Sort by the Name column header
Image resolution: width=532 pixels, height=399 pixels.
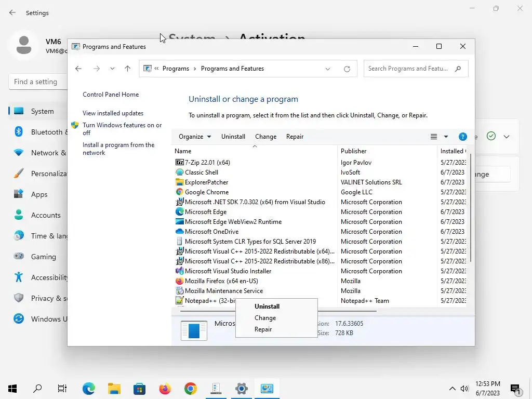click(x=255, y=151)
